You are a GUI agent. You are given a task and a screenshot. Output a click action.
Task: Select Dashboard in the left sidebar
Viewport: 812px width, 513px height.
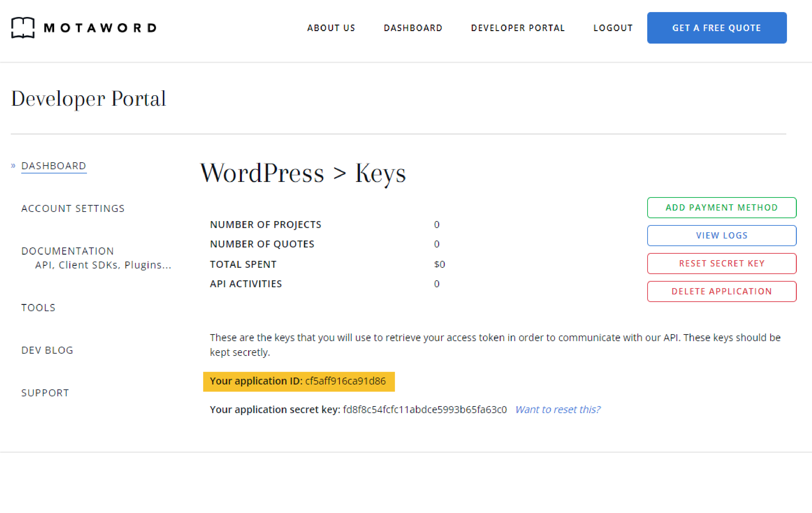tap(54, 166)
